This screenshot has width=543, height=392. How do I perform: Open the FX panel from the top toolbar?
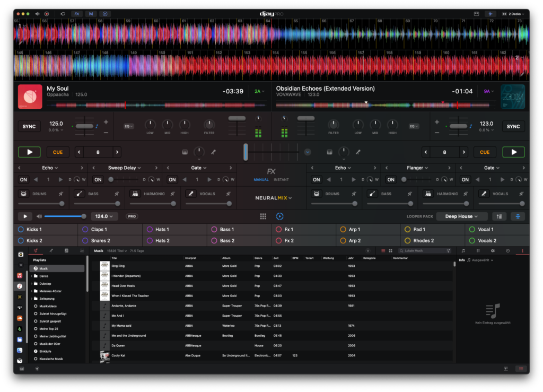[77, 14]
